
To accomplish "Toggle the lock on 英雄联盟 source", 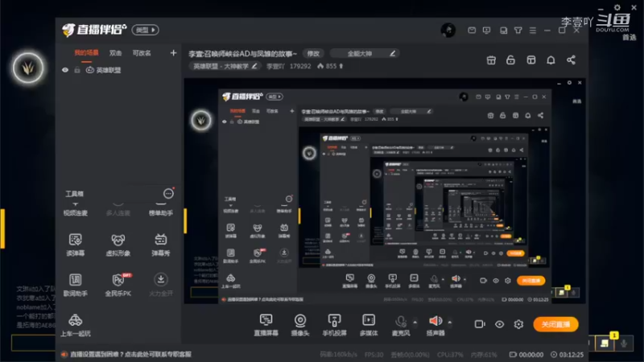I will 77,70.
